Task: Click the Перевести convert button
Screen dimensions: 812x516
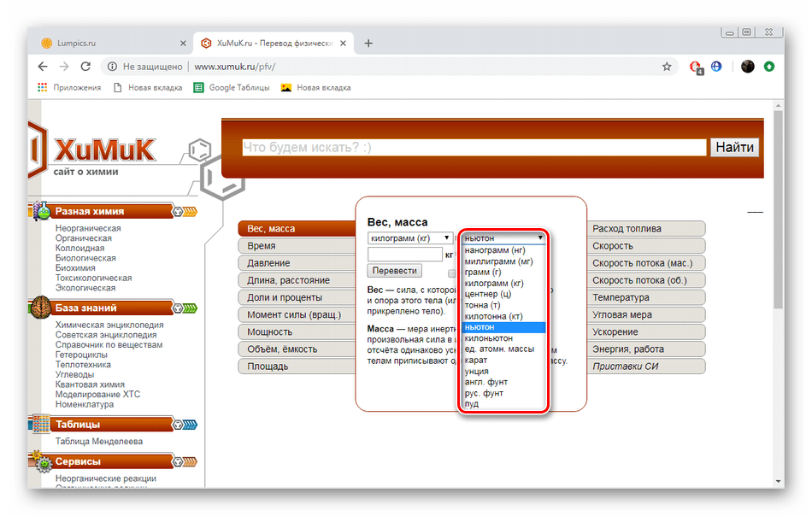Action: point(395,271)
